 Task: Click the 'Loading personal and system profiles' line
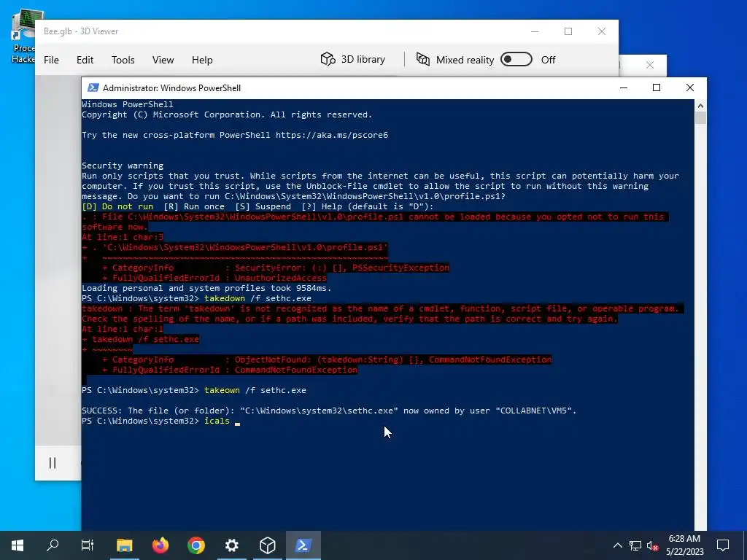(206, 288)
